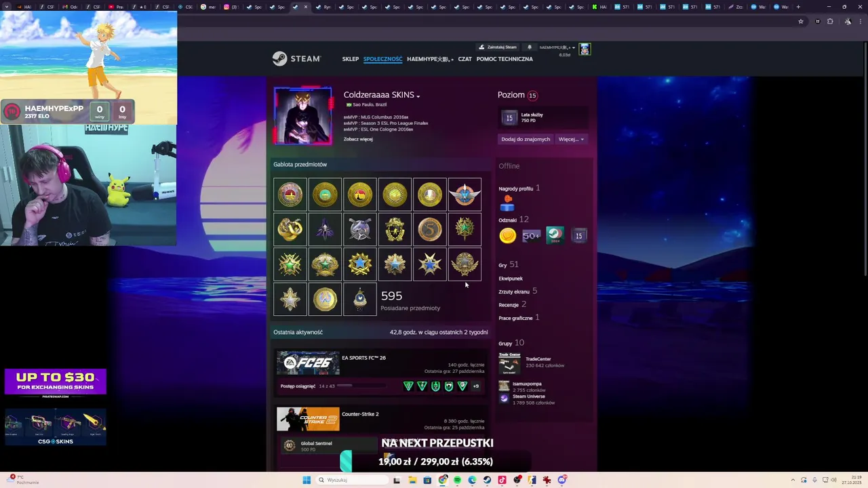Open Steam from the taskbar
Image resolution: width=868 pixels, height=488 pixels.
pyautogui.click(x=487, y=481)
